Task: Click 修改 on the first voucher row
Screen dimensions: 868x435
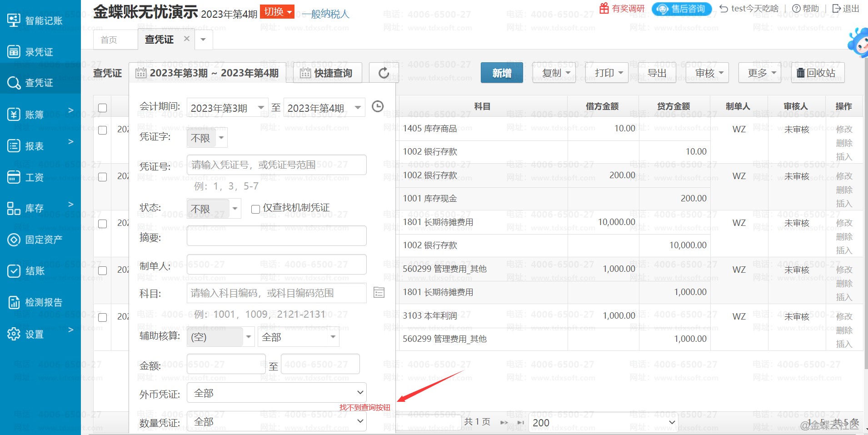Action: tap(844, 129)
